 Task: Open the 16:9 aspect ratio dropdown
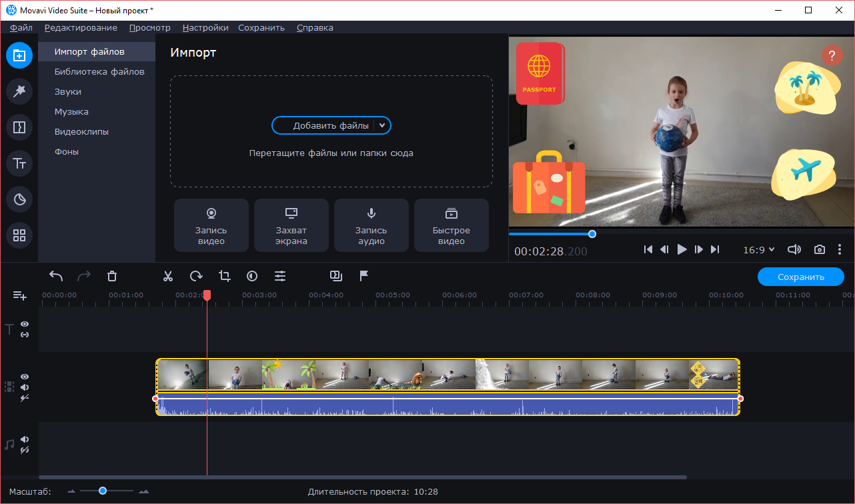tap(759, 250)
